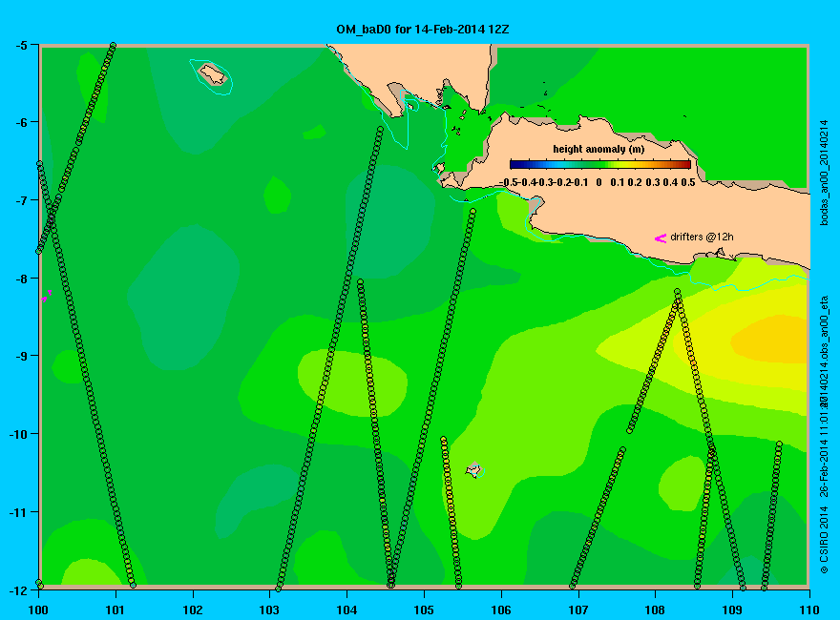Click the 'bodas_an00_20140214' vertical label

tap(825, 173)
